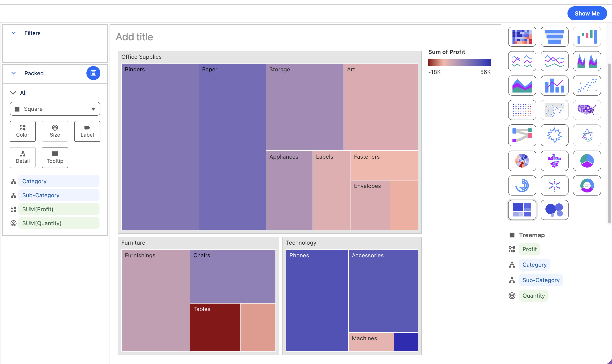Select the dot matrix chart icon

coord(522,110)
